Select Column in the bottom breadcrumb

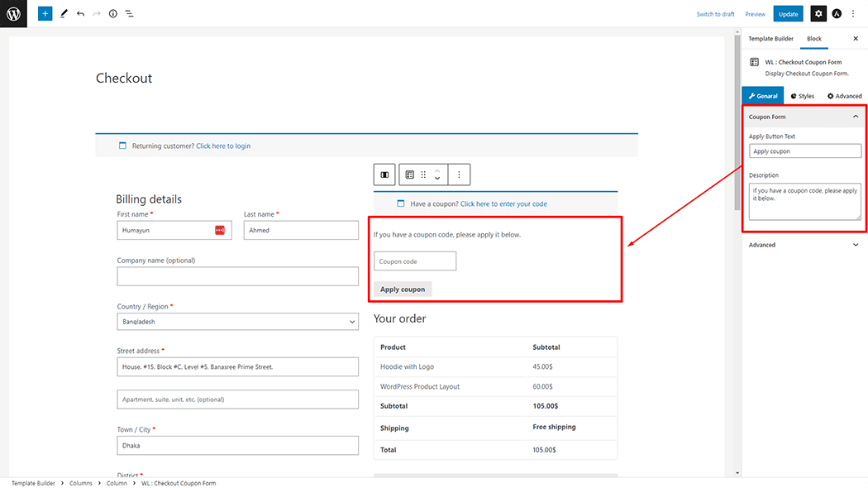(x=116, y=483)
